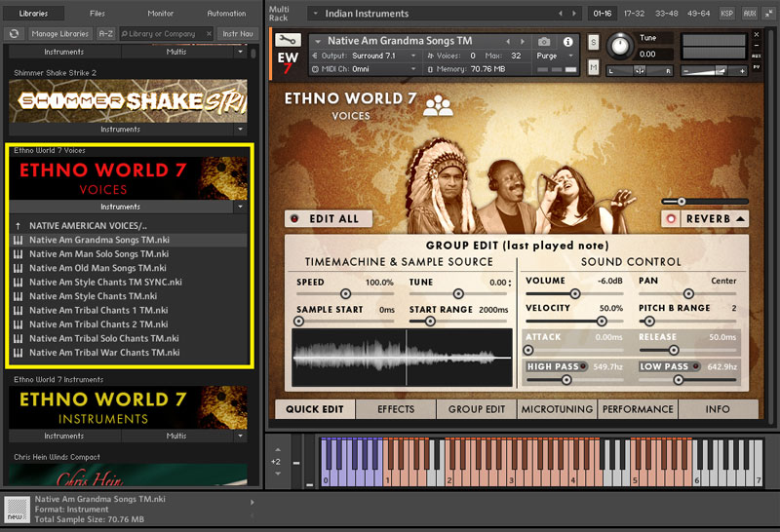Open the PERFORMANCE tab
Screen dimensions: 780x532
[x=638, y=409]
